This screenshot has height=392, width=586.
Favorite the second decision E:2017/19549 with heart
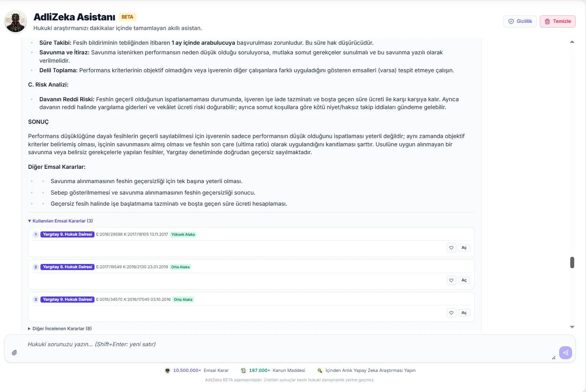click(451, 280)
